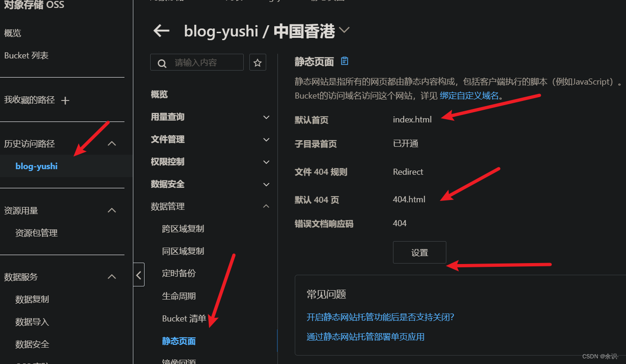Click the 设置 button
The width and height of the screenshot is (626, 364).
pos(420,252)
